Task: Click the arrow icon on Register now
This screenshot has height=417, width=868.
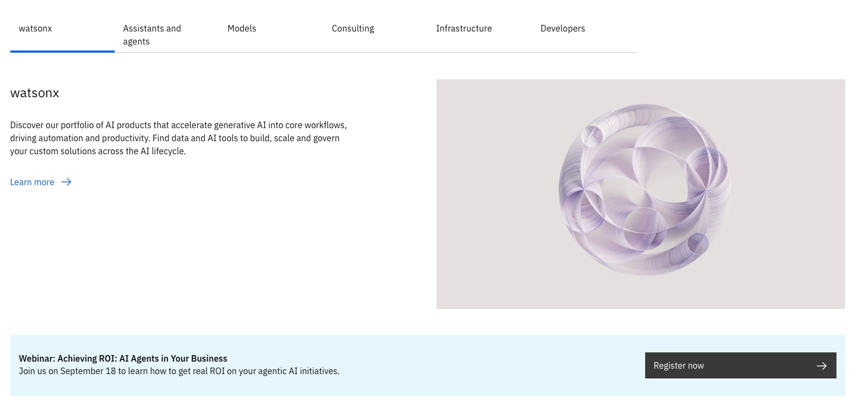Action: [x=822, y=366]
